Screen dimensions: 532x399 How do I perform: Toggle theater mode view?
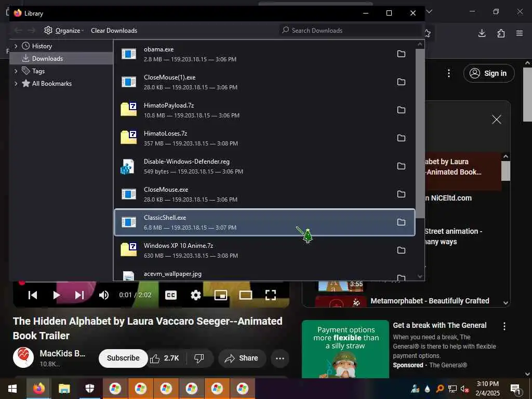click(x=246, y=295)
